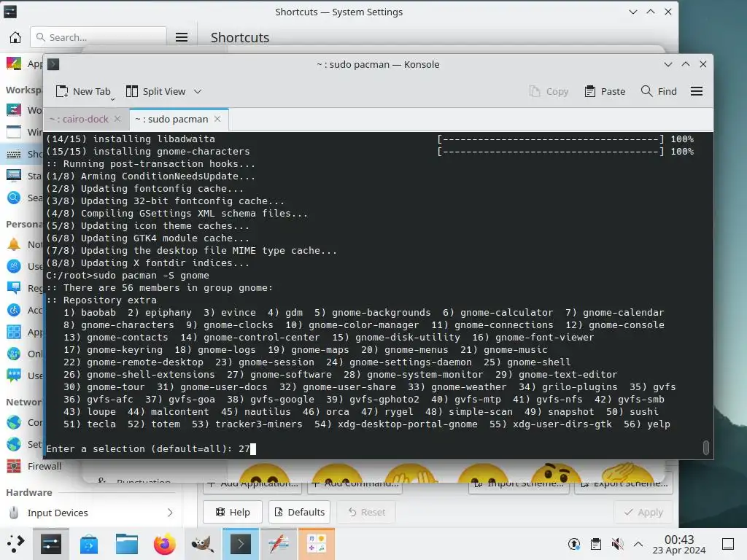Click the Workspace behavior icon in sidebar

point(14,110)
